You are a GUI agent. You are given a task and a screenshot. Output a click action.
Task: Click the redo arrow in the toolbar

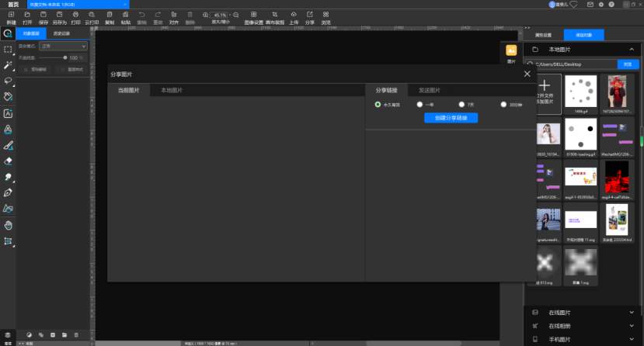[x=158, y=16]
